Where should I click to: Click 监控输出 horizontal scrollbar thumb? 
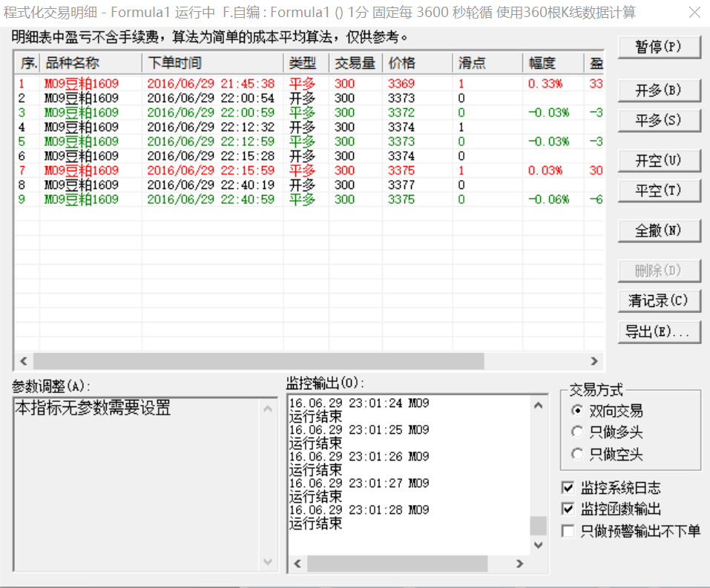pos(397,564)
